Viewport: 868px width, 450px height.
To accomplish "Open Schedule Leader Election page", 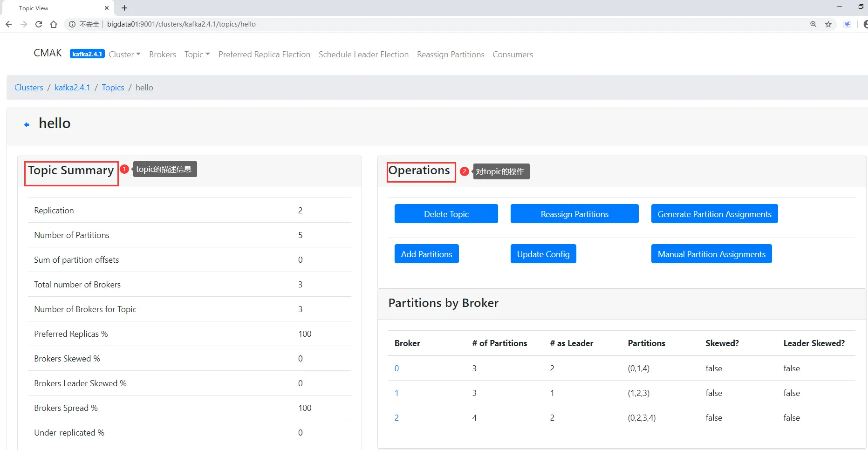I will coord(363,55).
